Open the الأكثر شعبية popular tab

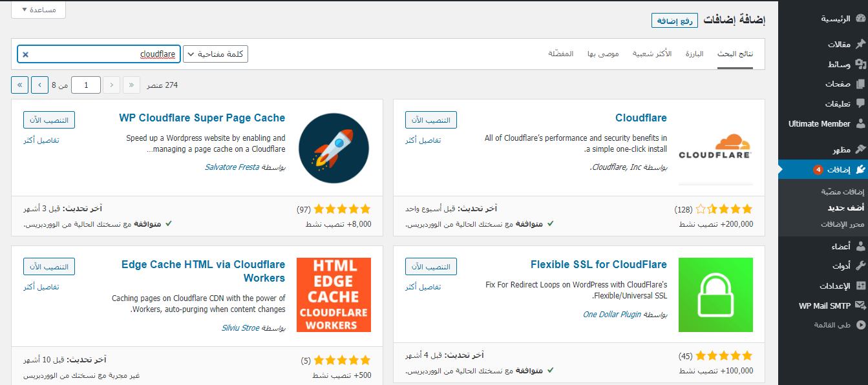pyautogui.click(x=651, y=54)
